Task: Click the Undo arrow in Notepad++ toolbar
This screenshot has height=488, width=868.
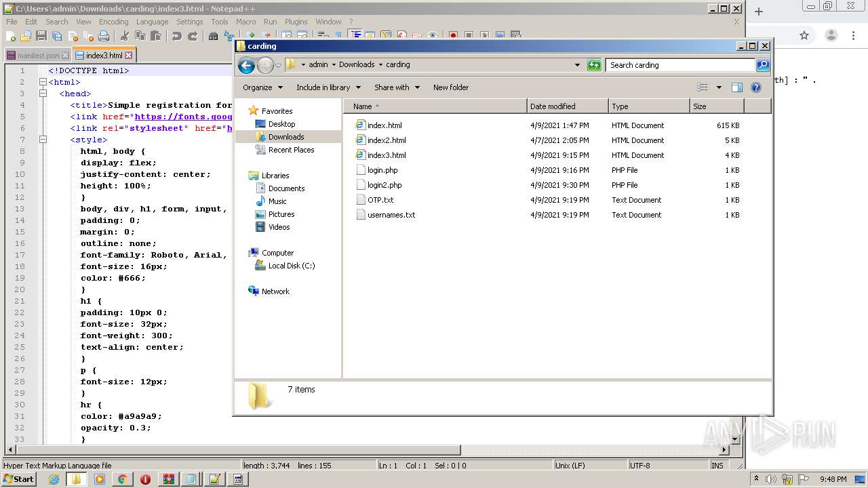Action: point(177,36)
